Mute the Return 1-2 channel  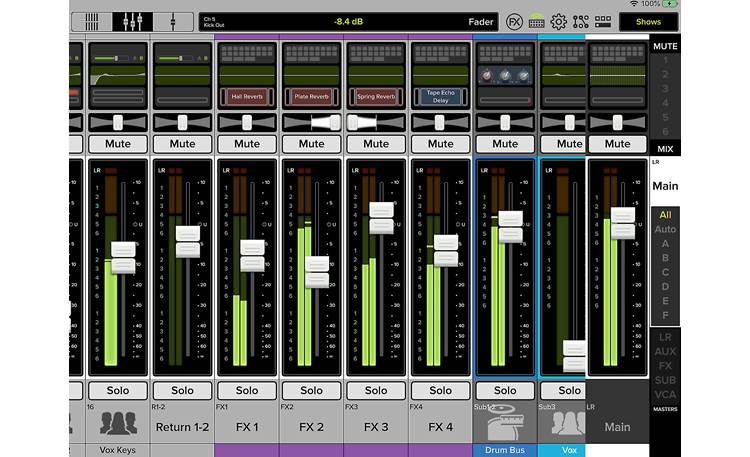(x=182, y=144)
